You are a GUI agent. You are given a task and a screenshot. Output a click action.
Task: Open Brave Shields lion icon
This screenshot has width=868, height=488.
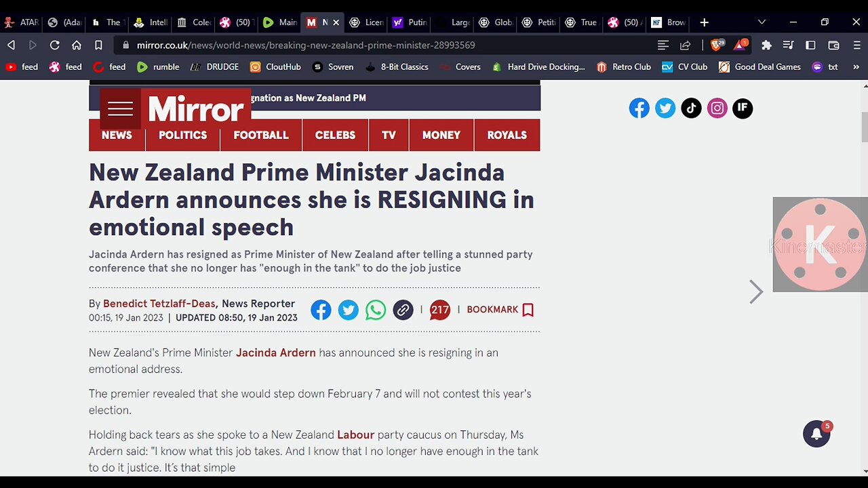coord(717,45)
